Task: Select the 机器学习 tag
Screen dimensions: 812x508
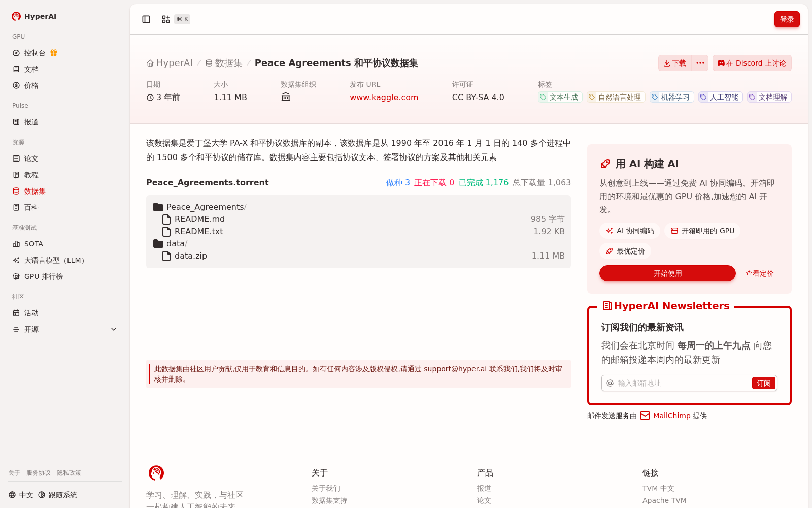Action: [x=671, y=97]
